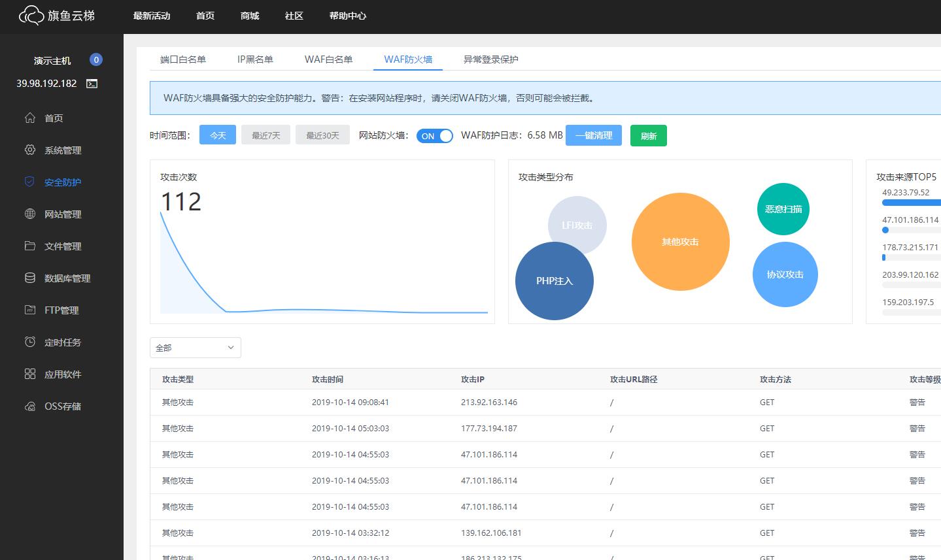Select the WAF防火墙 tab

(x=408, y=59)
